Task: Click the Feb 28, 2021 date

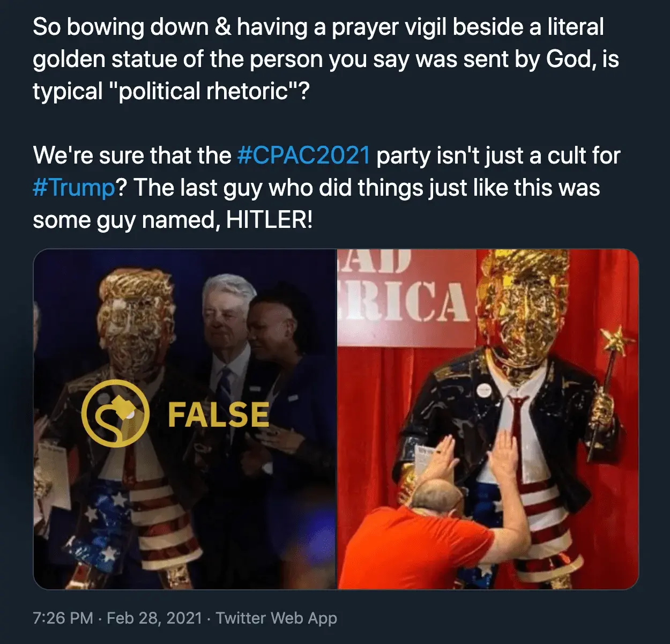Action: coord(154,618)
